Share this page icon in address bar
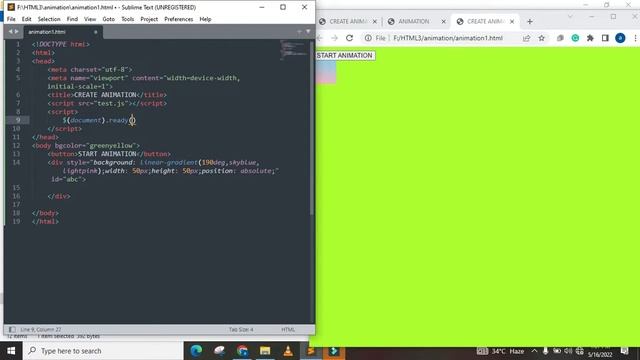This screenshot has height=360, width=640. [527, 38]
